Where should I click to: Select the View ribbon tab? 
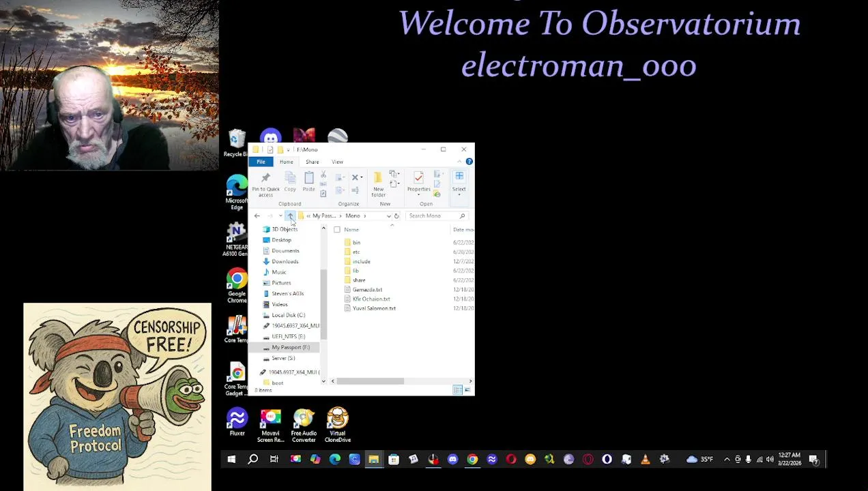337,162
